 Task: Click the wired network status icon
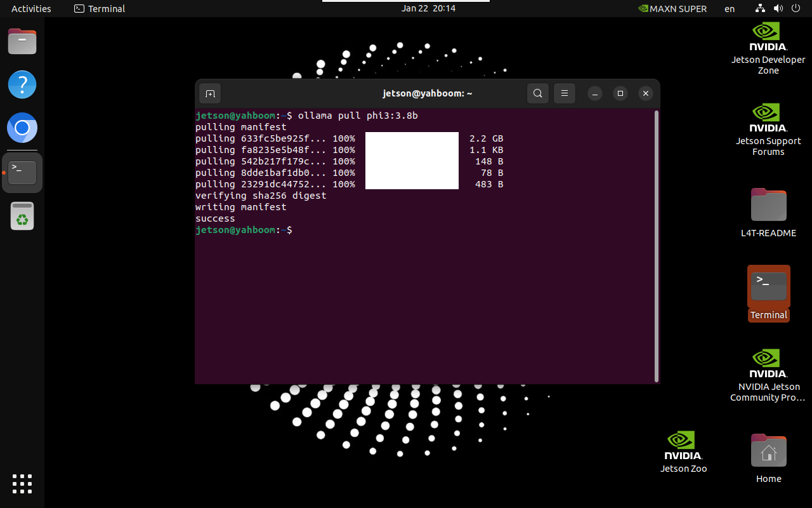[761, 8]
